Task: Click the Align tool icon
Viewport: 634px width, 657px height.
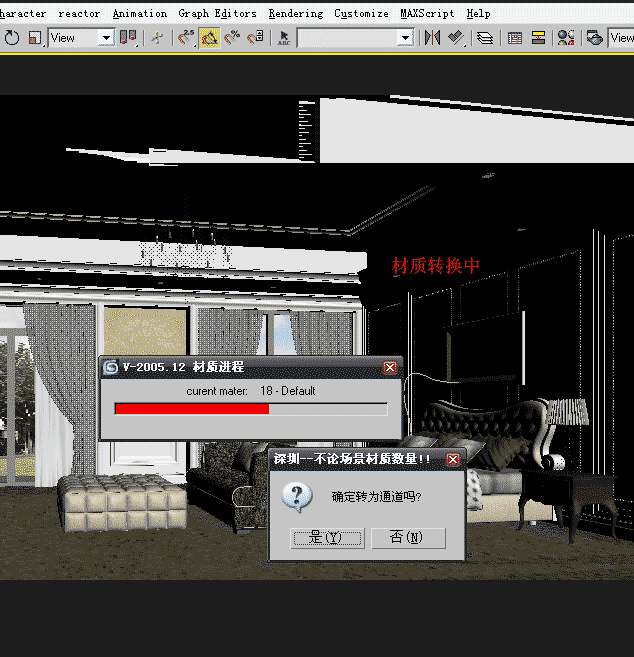Action: click(456, 38)
